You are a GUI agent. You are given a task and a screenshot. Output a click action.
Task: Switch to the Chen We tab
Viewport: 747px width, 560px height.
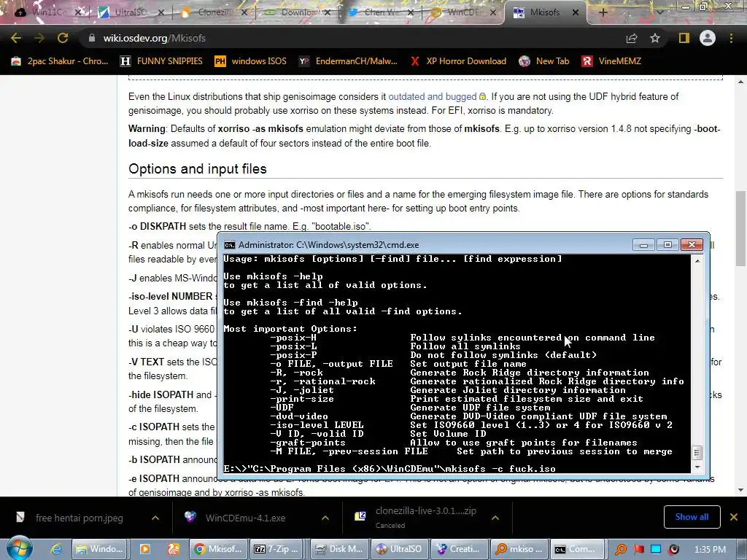(x=381, y=12)
